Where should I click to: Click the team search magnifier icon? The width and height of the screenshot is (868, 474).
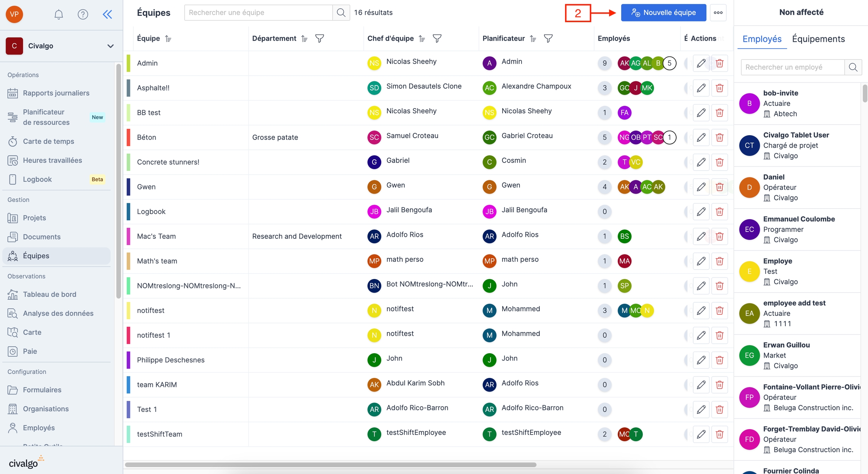341,12
